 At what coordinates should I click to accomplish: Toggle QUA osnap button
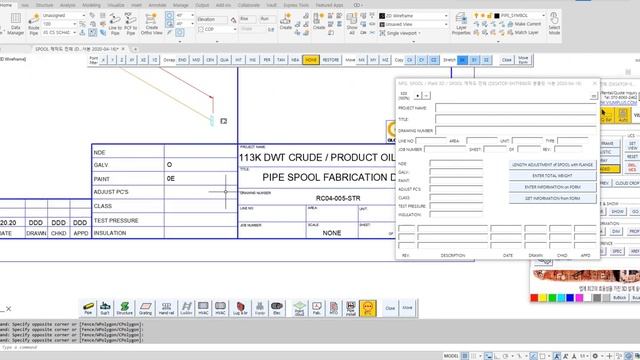[224, 60]
